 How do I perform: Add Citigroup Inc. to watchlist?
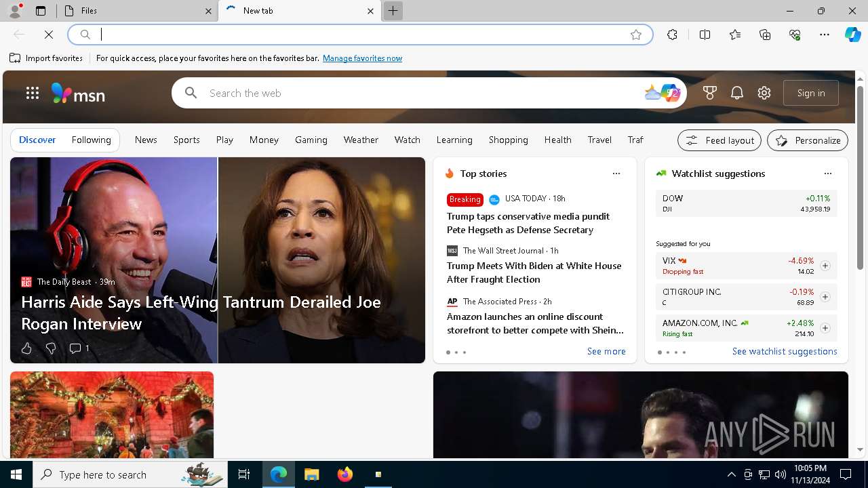tap(825, 297)
